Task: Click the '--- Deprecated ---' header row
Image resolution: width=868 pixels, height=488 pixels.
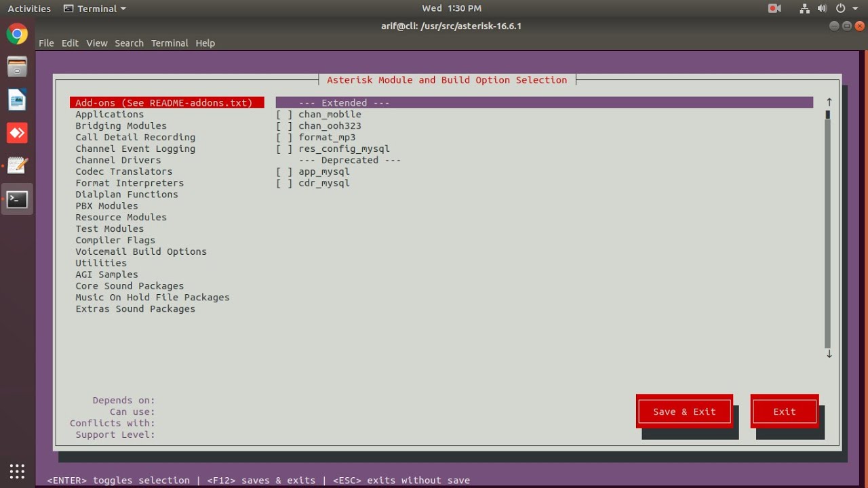Action: coord(350,161)
